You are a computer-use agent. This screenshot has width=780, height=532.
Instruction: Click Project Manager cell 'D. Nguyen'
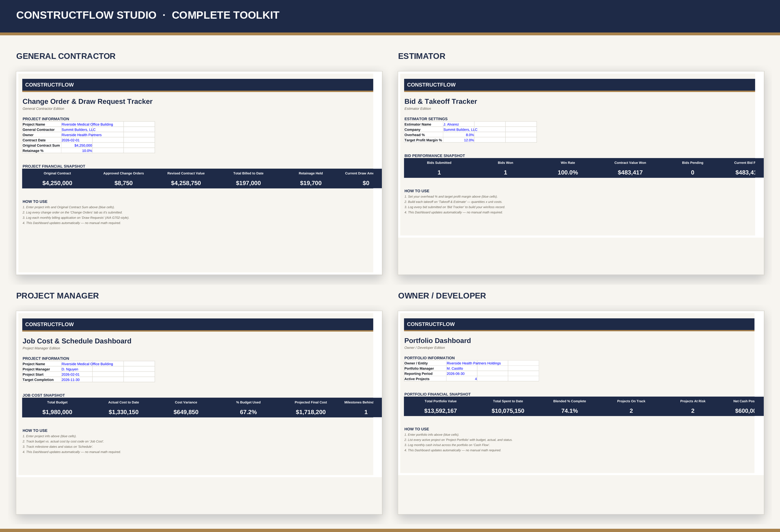[77, 369]
